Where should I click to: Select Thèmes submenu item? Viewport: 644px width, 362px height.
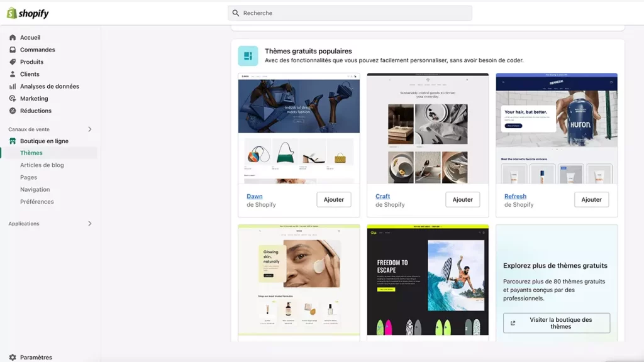31,153
